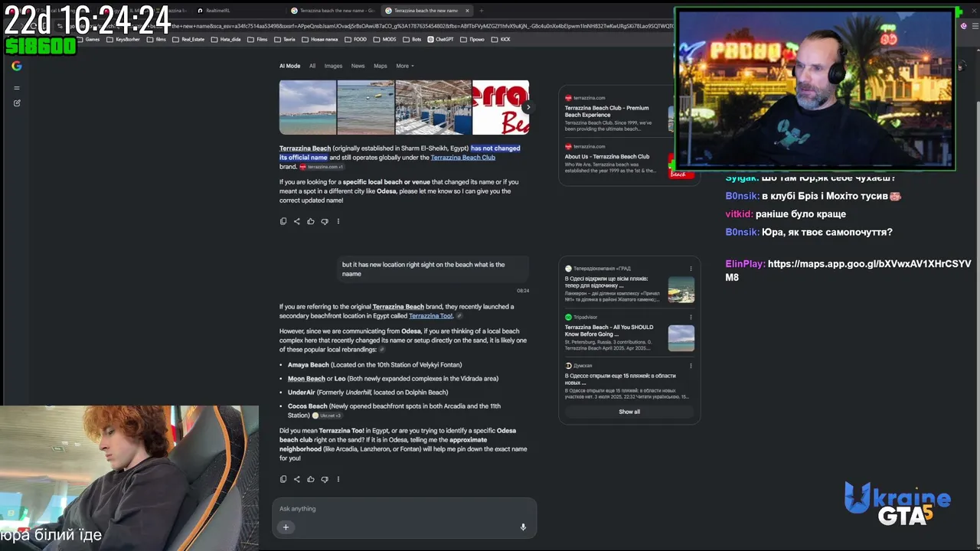Open the Terrazzina red logo image

click(x=501, y=107)
